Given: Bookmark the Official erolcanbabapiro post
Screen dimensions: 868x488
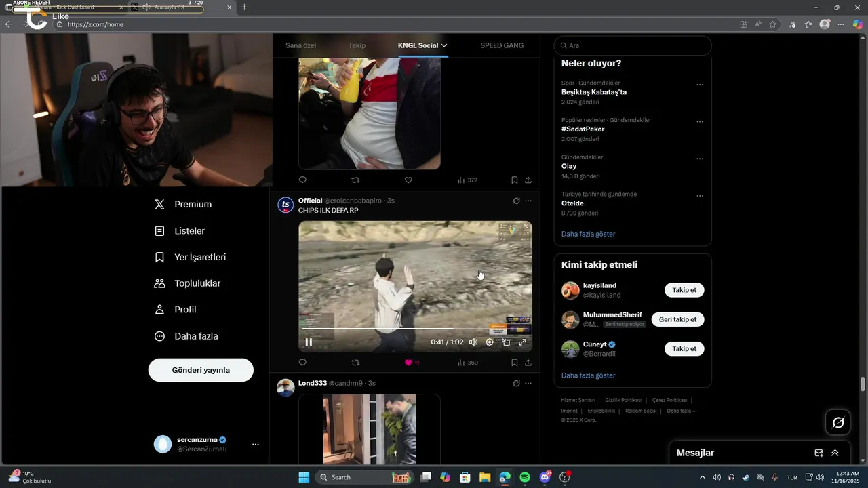Looking at the screenshot, I should coord(514,363).
